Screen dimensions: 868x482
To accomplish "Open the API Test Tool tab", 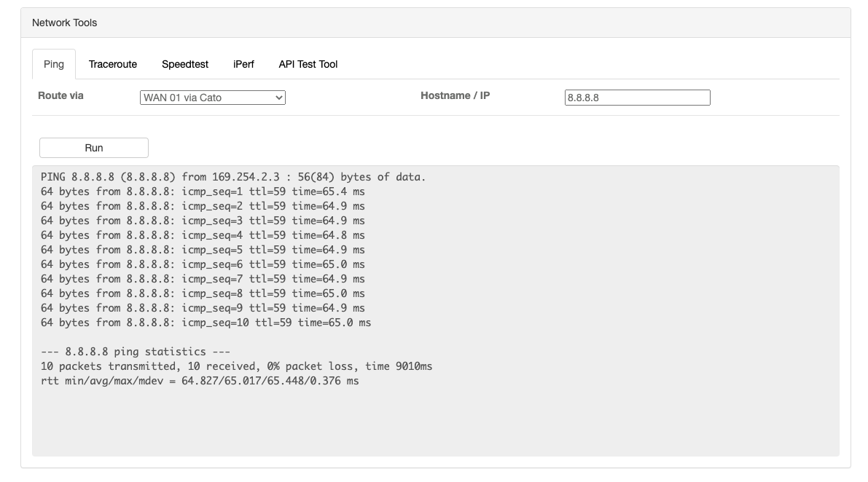I will pyautogui.click(x=308, y=64).
